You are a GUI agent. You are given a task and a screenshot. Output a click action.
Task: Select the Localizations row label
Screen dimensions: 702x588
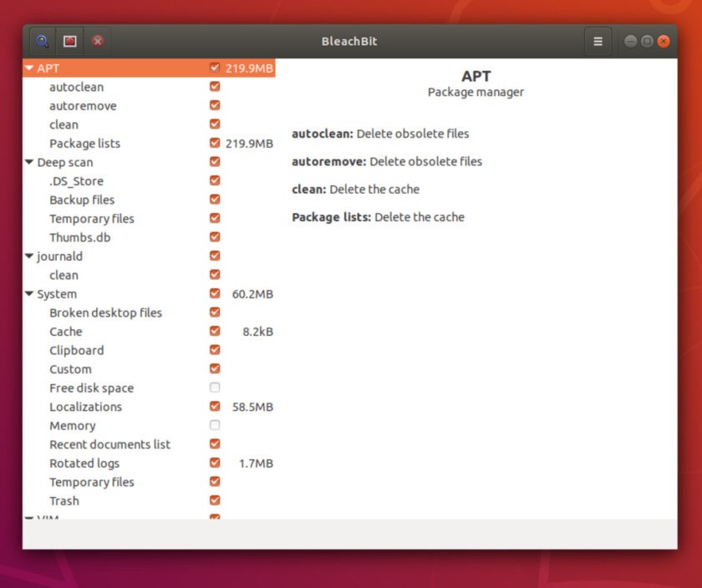85,407
